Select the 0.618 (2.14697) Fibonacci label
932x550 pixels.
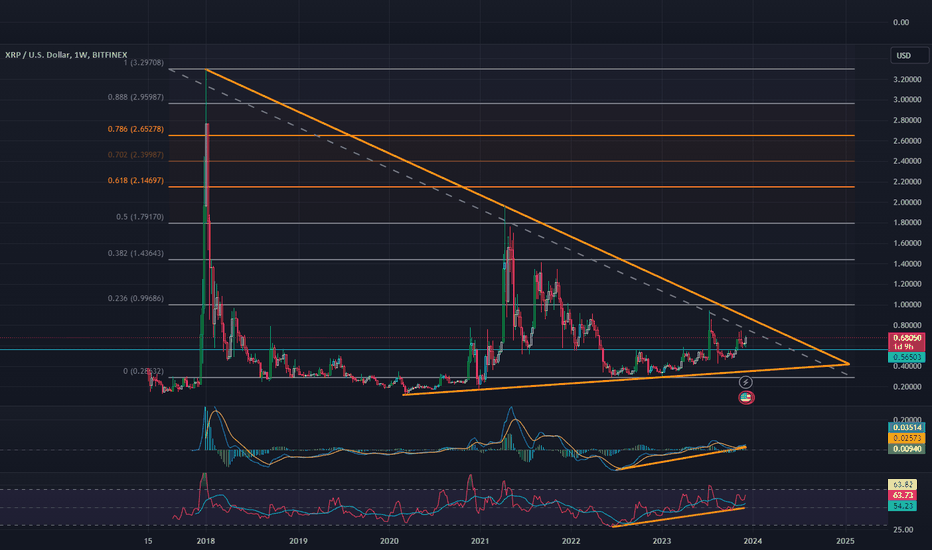click(x=136, y=180)
